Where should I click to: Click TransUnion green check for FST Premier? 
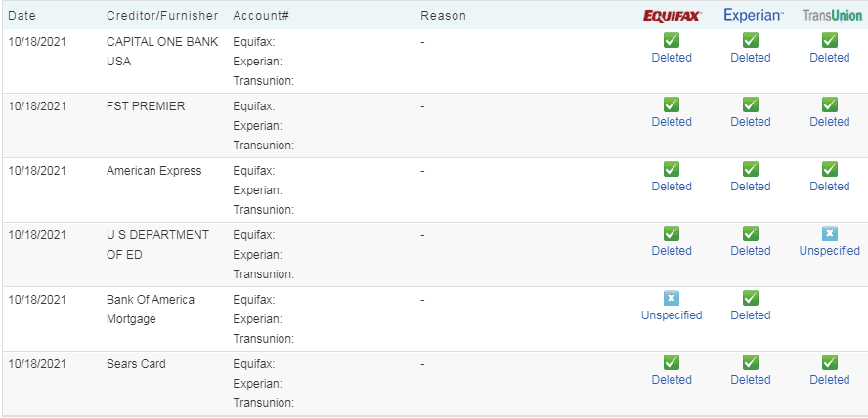(830, 104)
